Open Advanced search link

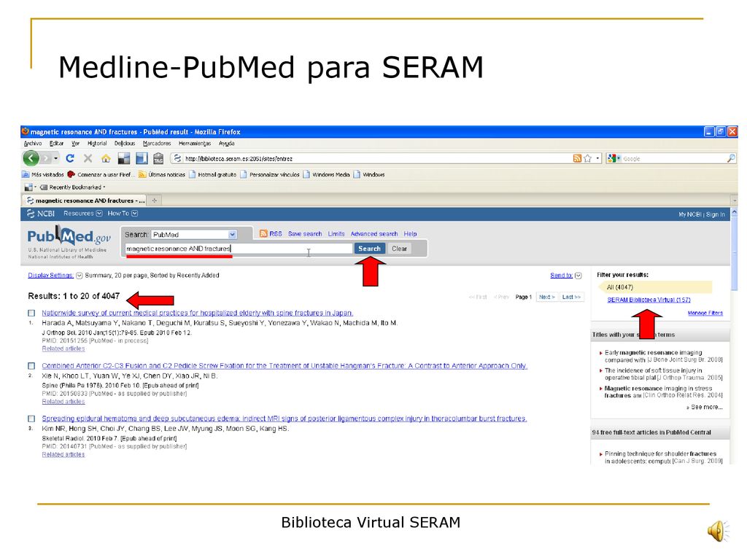coord(374,234)
